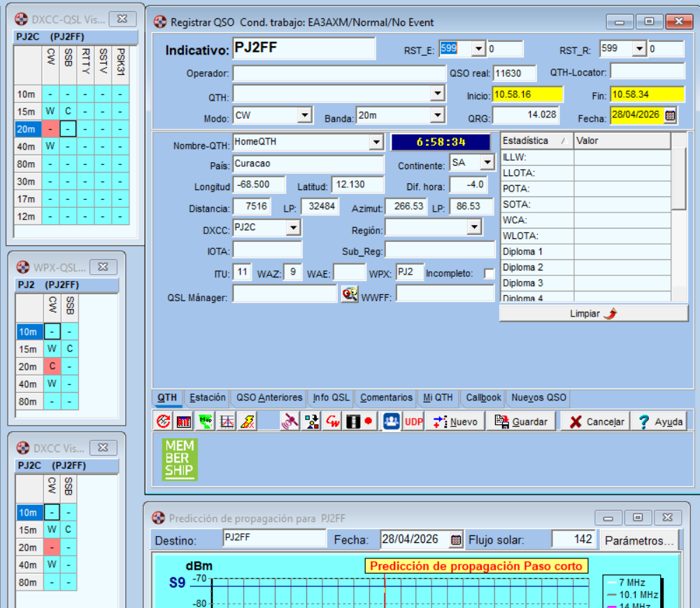Expand the Modo dropdown showing CW
This screenshot has width=700, height=608.
click(x=305, y=116)
